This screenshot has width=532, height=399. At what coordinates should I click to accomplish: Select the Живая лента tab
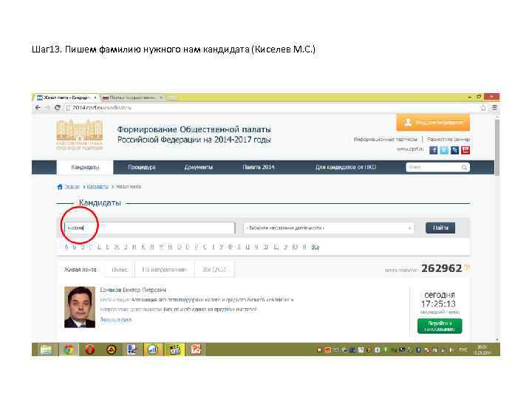click(80, 270)
